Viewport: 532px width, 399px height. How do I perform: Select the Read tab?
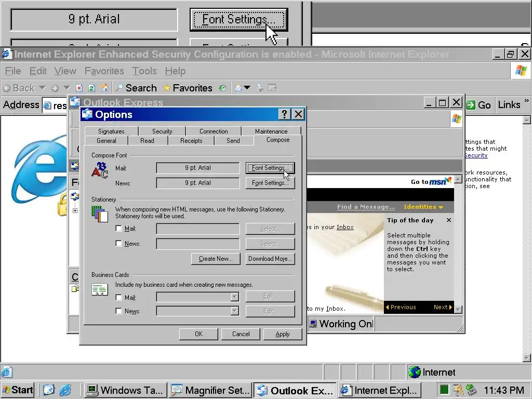coord(147,140)
